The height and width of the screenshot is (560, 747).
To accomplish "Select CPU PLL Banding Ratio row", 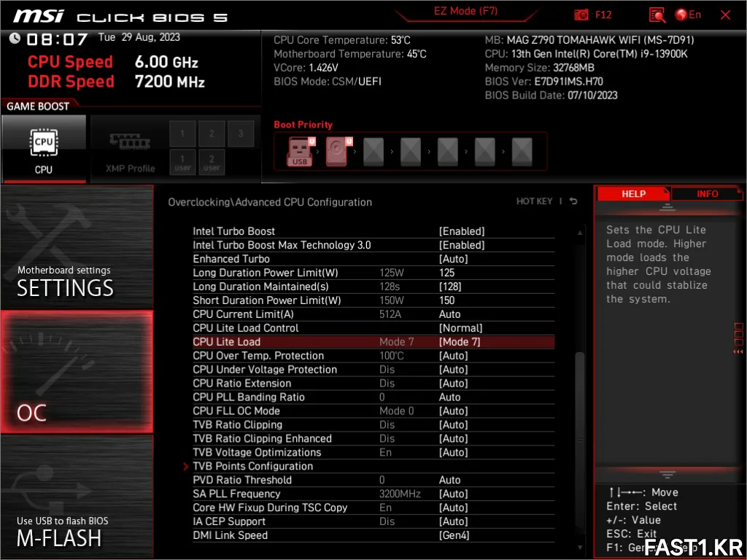I will pyautogui.click(x=373, y=397).
